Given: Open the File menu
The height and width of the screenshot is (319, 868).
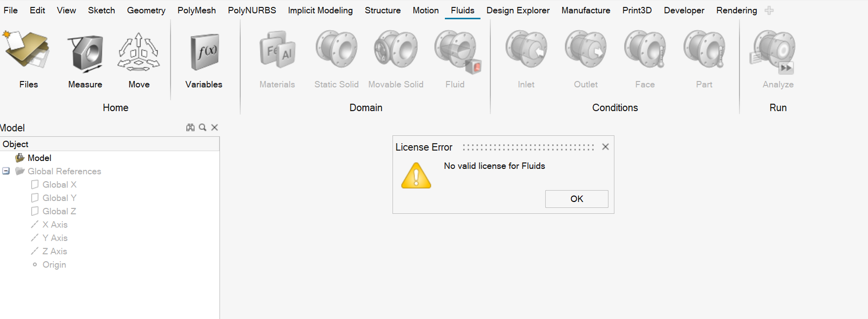Looking at the screenshot, I should pos(10,10).
